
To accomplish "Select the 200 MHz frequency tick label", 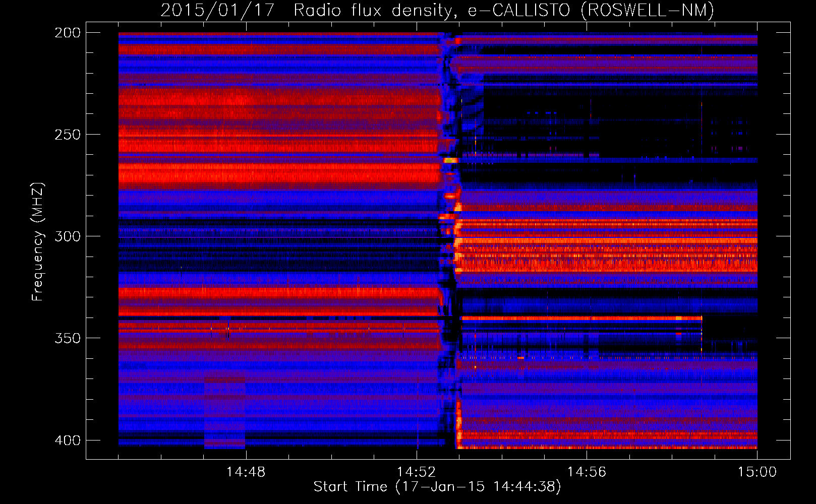I will (67, 33).
